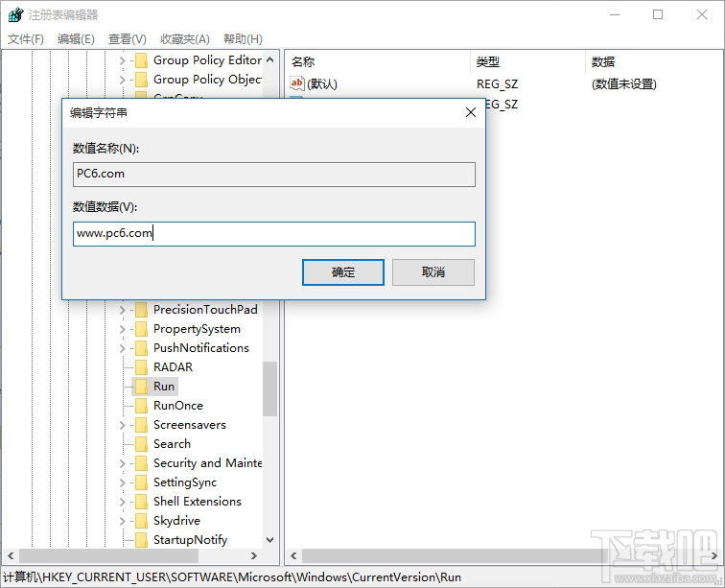This screenshot has height=588, width=725.
Task: Click the Registry Editor app icon in the title bar
Action: click(15, 14)
